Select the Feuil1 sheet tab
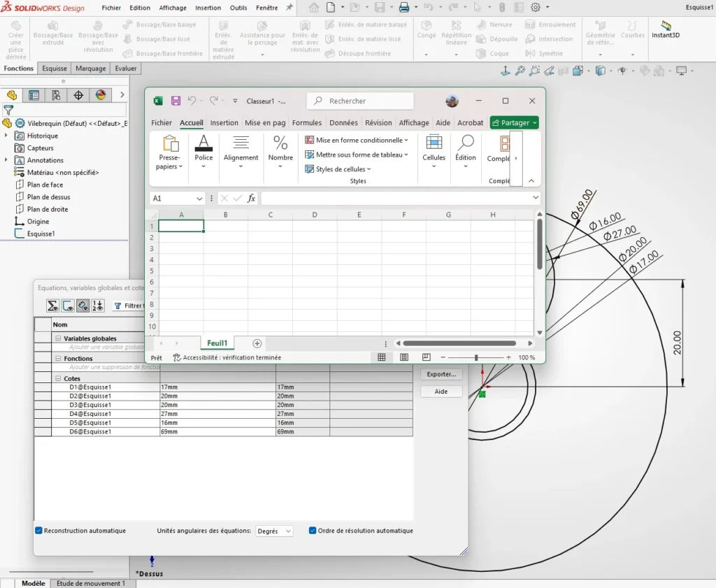The height and width of the screenshot is (588, 716). click(217, 343)
